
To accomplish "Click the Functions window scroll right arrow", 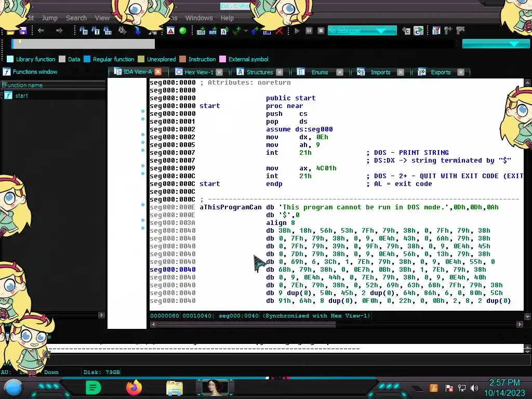I will (x=101, y=315).
